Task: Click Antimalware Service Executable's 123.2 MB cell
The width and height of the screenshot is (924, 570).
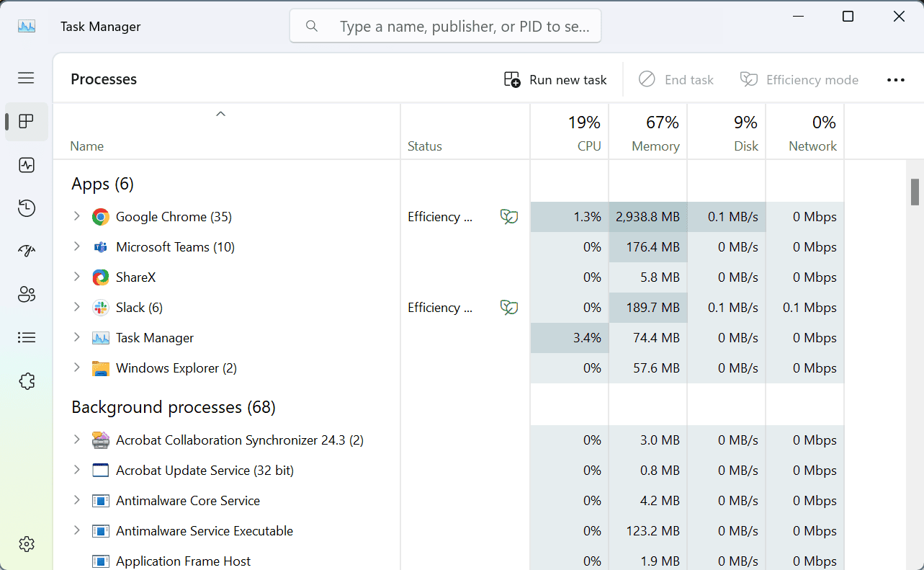Action: tap(648, 531)
